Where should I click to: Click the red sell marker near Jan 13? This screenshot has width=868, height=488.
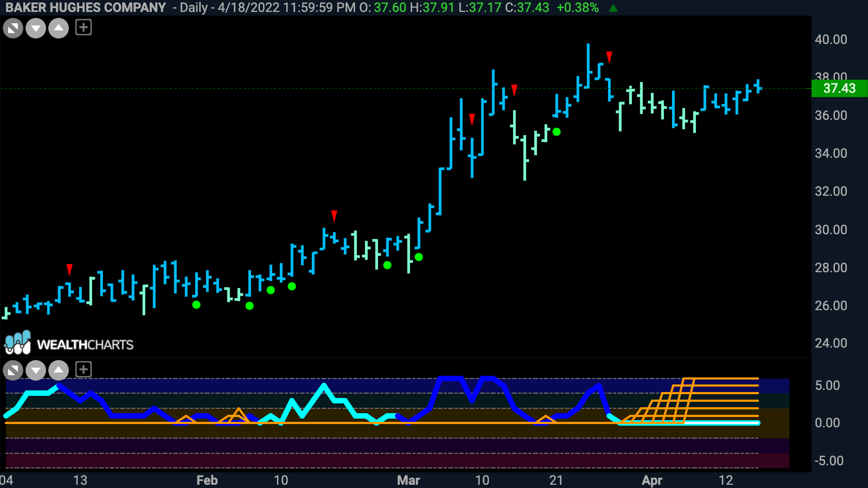tap(69, 269)
